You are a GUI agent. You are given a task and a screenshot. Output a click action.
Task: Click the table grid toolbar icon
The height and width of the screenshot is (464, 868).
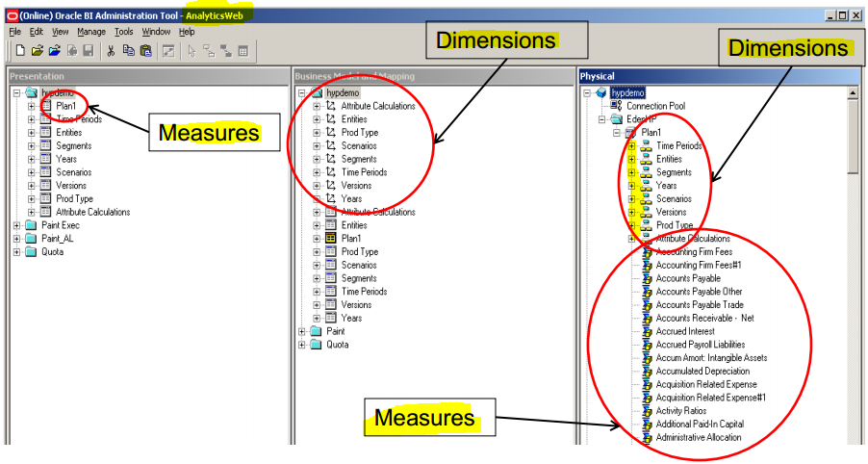[243, 51]
